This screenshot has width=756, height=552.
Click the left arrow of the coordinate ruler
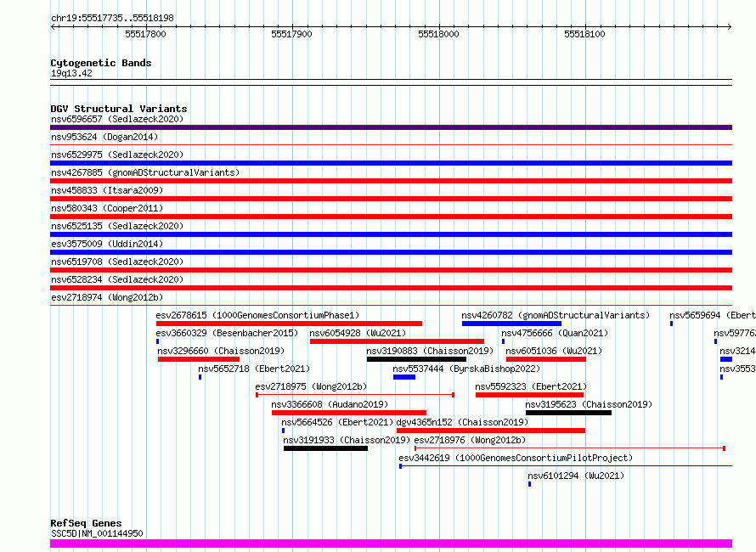pos(53,26)
